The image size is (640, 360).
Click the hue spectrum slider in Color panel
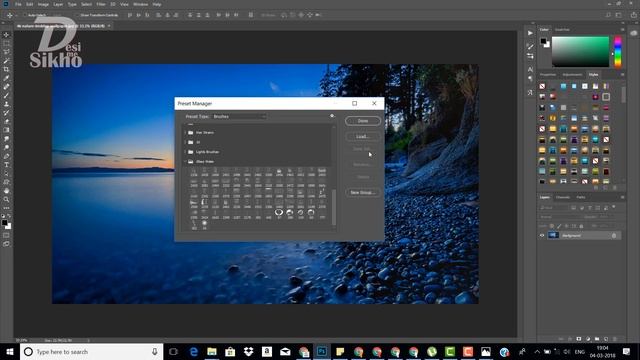point(618,52)
